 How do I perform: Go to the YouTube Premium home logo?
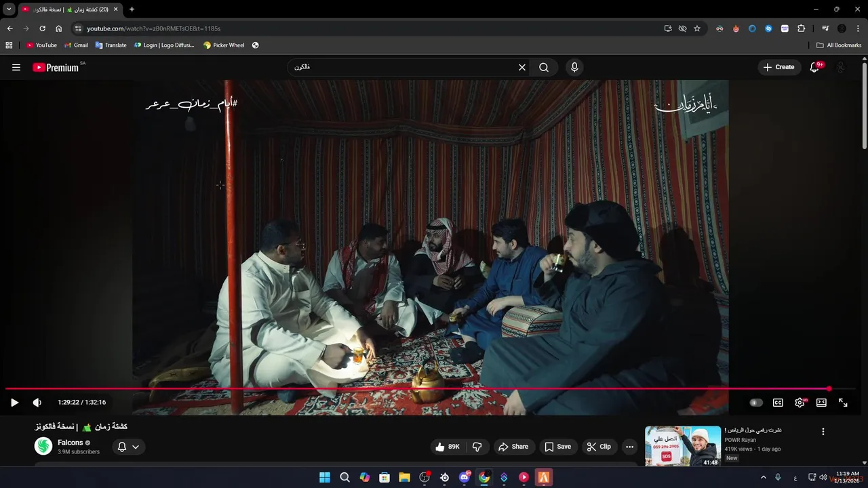[56, 67]
